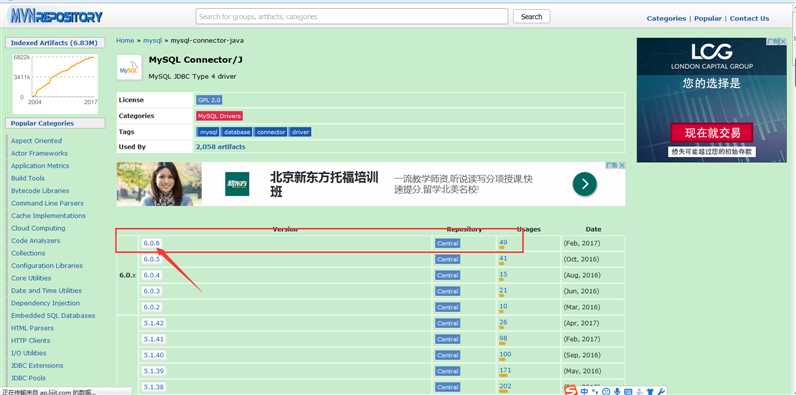
Task: Click the MVNRepository logo
Action: [x=56, y=17]
